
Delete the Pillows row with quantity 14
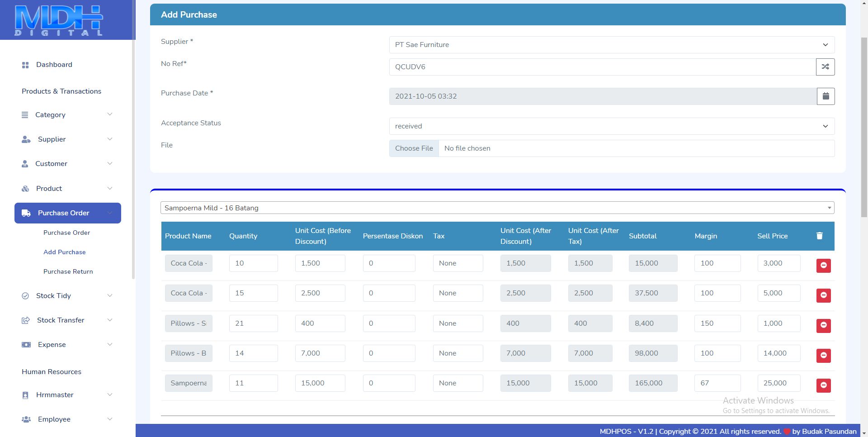(x=823, y=356)
